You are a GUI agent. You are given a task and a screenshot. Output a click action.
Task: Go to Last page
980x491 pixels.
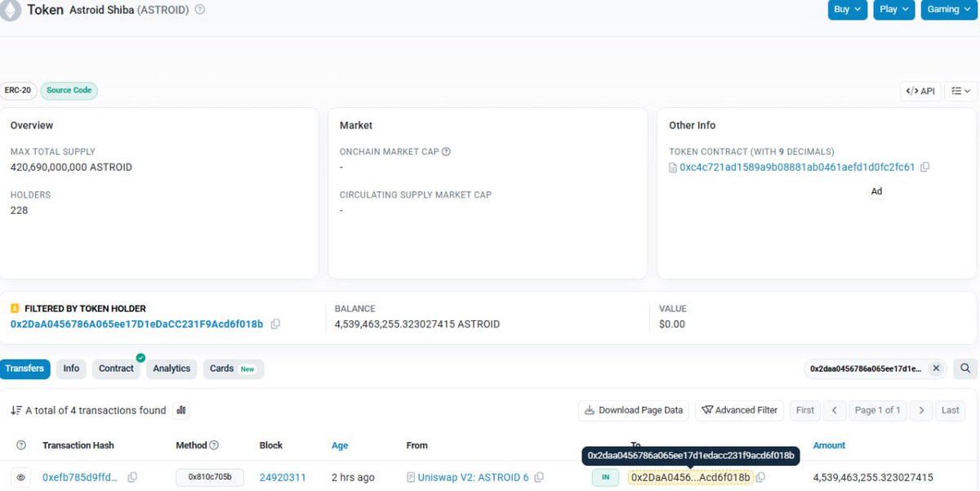point(951,410)
